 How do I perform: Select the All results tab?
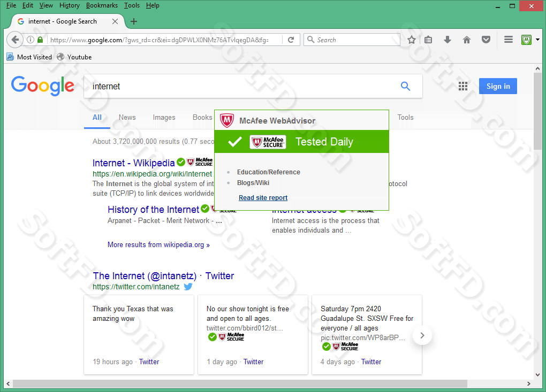[97, 118]
